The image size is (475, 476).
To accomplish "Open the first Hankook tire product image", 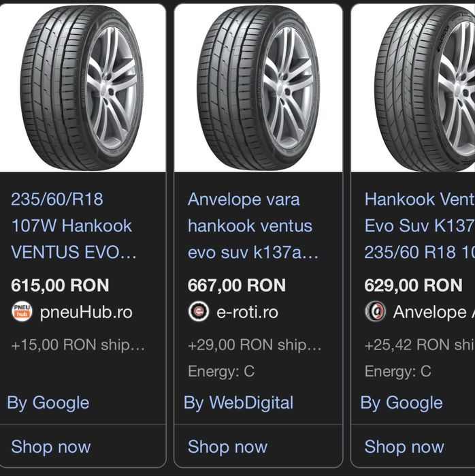I will pos(82,87).
